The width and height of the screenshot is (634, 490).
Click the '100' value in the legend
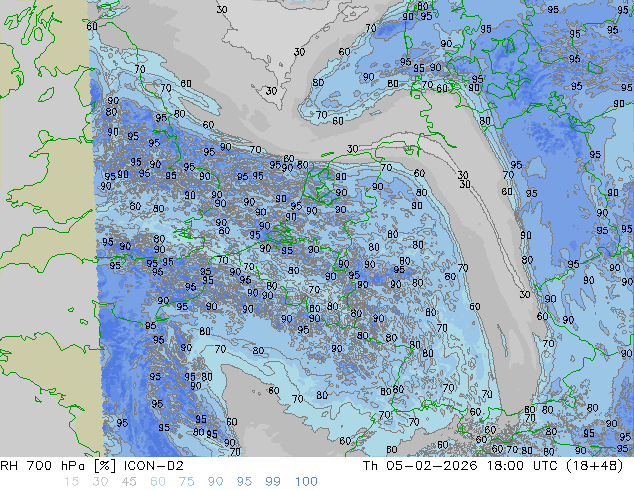click(306, 482)
